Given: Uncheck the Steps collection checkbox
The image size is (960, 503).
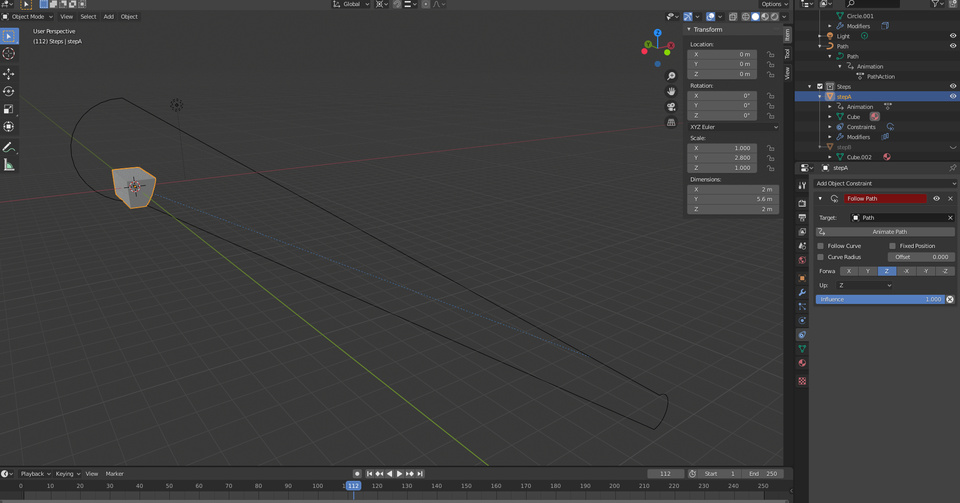Looking at the screenshot, I should [820, 86].
